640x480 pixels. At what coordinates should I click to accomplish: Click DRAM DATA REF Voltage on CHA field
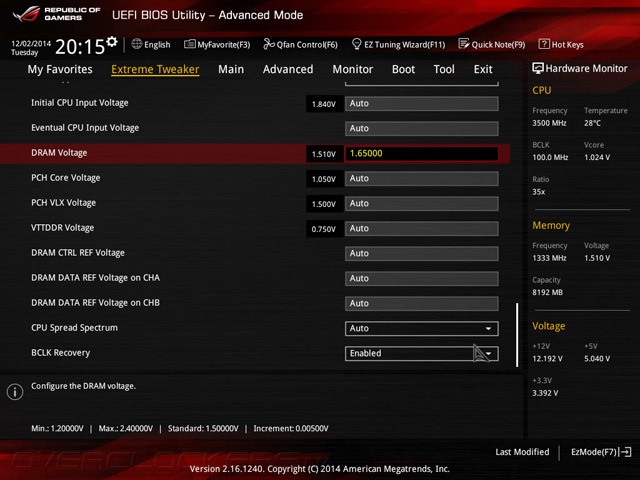click(421, 279)
